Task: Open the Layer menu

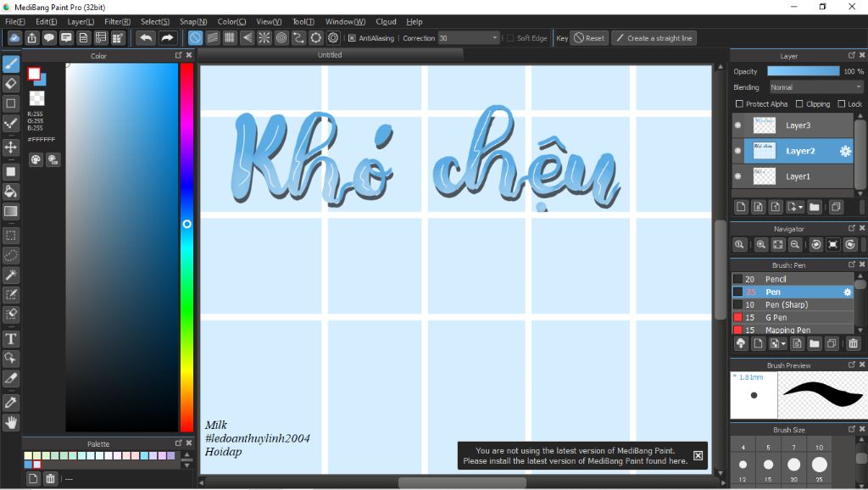Action: tap(81, 21)
